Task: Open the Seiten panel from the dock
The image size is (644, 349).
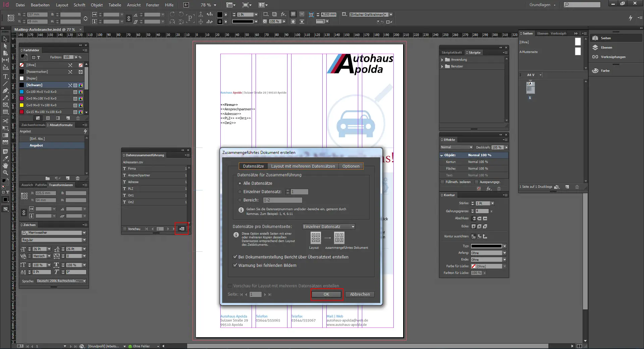Action: (605, 38)
